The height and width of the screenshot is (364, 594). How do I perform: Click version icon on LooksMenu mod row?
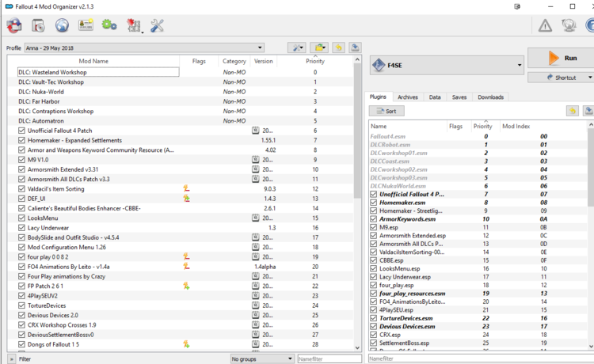(x=256, y=218)
